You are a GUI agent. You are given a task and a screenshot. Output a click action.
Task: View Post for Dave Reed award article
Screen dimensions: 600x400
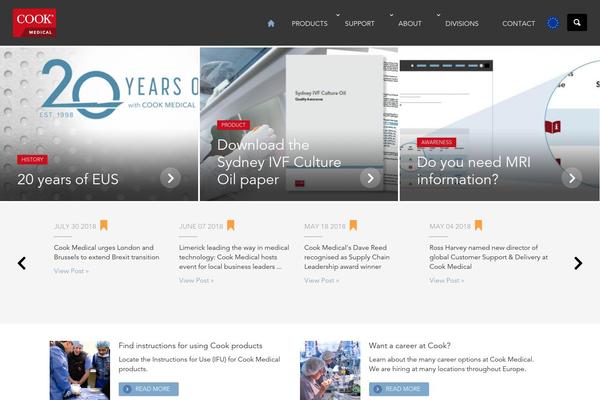pyautogui.click(x=321, y=281)
